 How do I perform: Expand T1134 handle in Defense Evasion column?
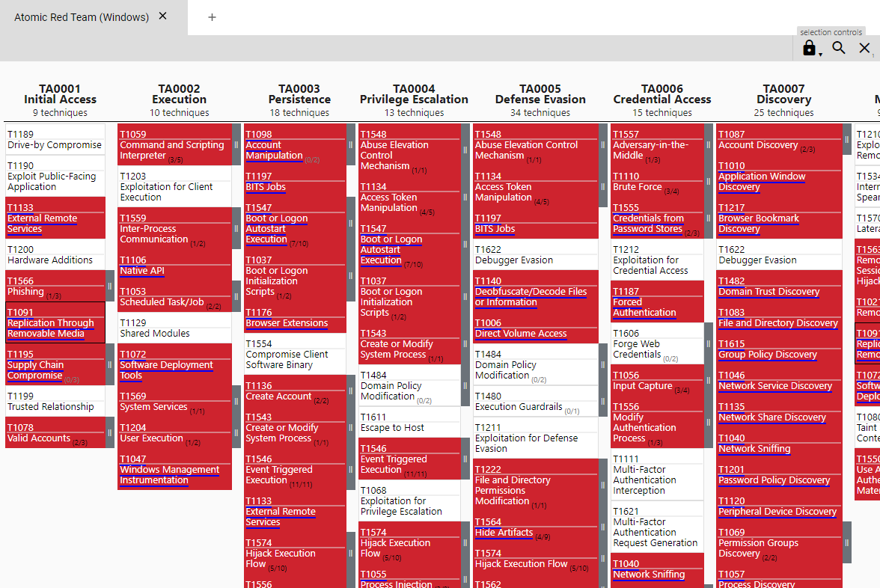point(603,187)
